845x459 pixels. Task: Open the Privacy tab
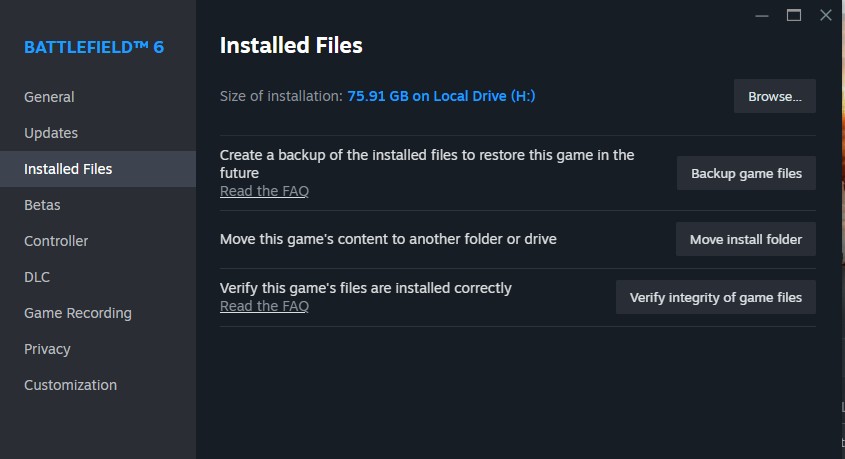47,349
